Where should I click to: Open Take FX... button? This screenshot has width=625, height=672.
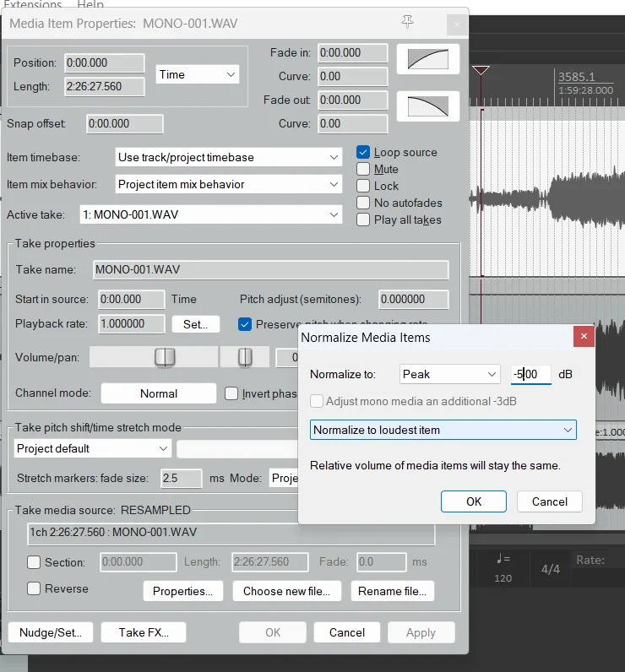point(144,632)
